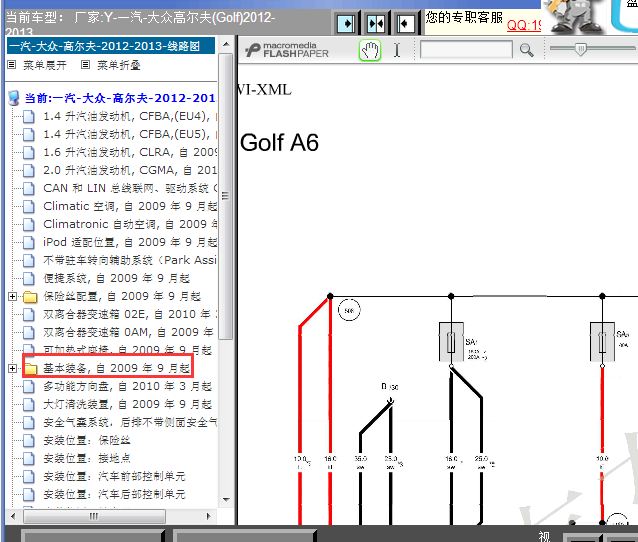Select the 一汽-大众-高尔夫-2012-2013-线路图 header
Image resolution: width=638 pixels, height=542 pixels.
coord(111,46)
